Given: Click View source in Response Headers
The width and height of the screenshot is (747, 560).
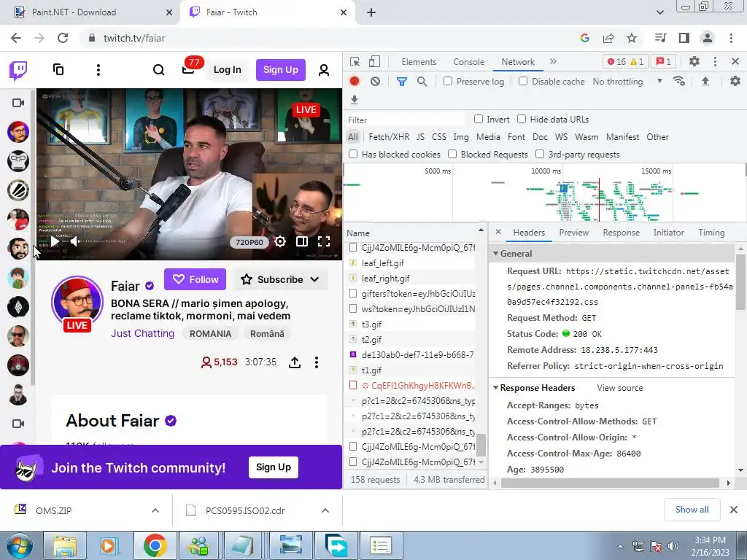Looking at the screenshot, I should [x=620, y=388].
